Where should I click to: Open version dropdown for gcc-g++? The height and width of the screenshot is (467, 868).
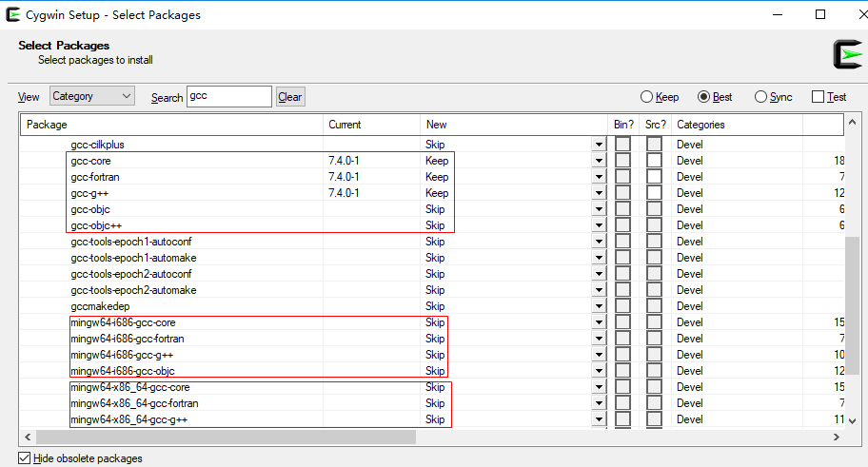tap(599, 193)
